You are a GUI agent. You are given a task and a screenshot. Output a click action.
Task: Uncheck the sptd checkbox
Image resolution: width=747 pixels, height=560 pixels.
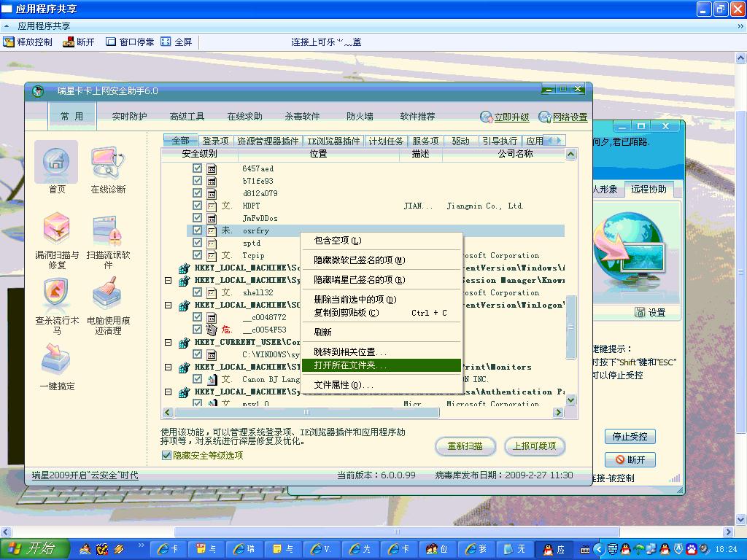[x=197, y=242]
